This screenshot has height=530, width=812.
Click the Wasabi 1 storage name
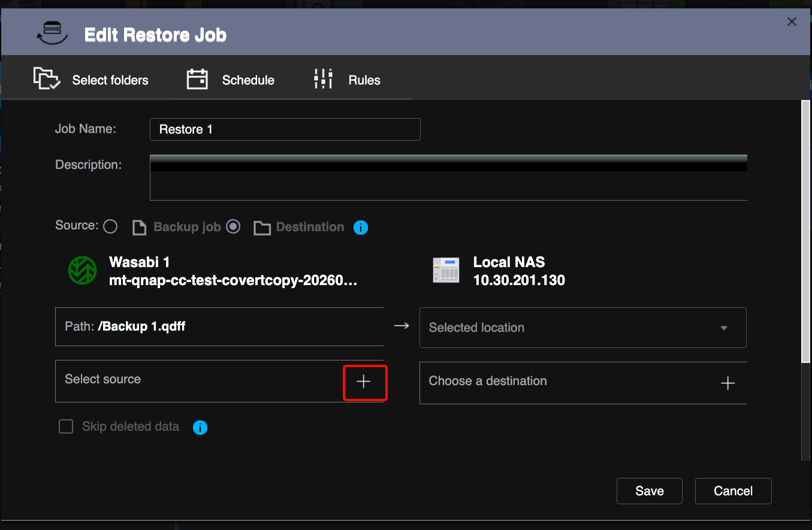(x=140, y=262)
